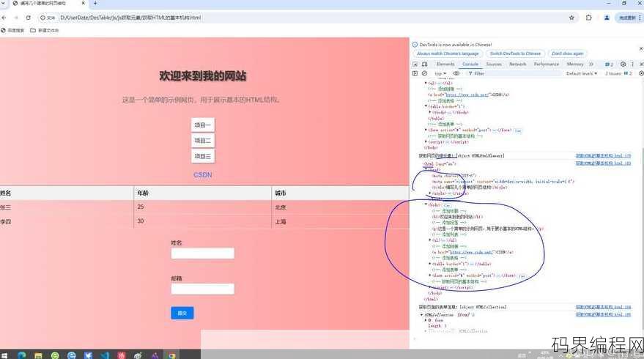
Task: Click the address bar file URL
Action: click(130, 18)
